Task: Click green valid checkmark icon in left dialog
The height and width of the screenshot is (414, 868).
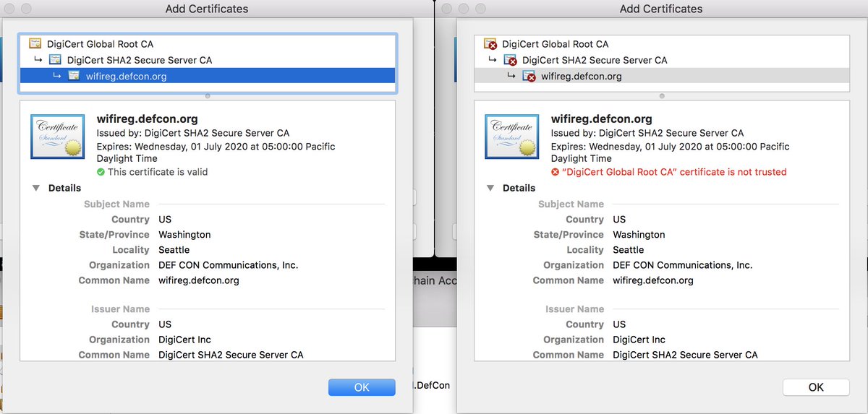Action: coord(101,172)
